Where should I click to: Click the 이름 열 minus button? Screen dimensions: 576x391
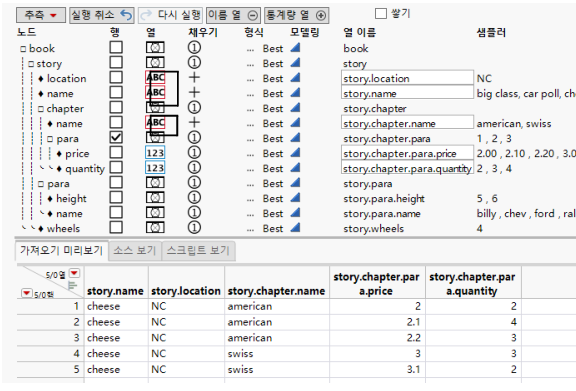233,15
